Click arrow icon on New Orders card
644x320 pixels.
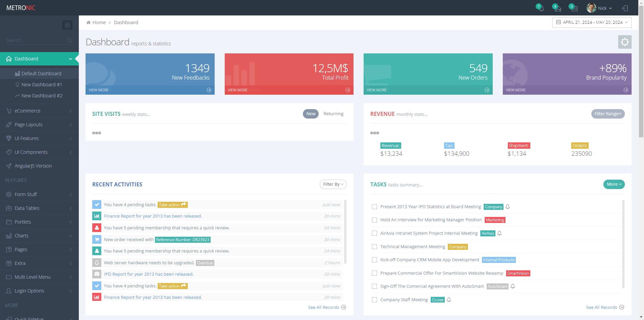pyautogui.click(x=487, y=90)
